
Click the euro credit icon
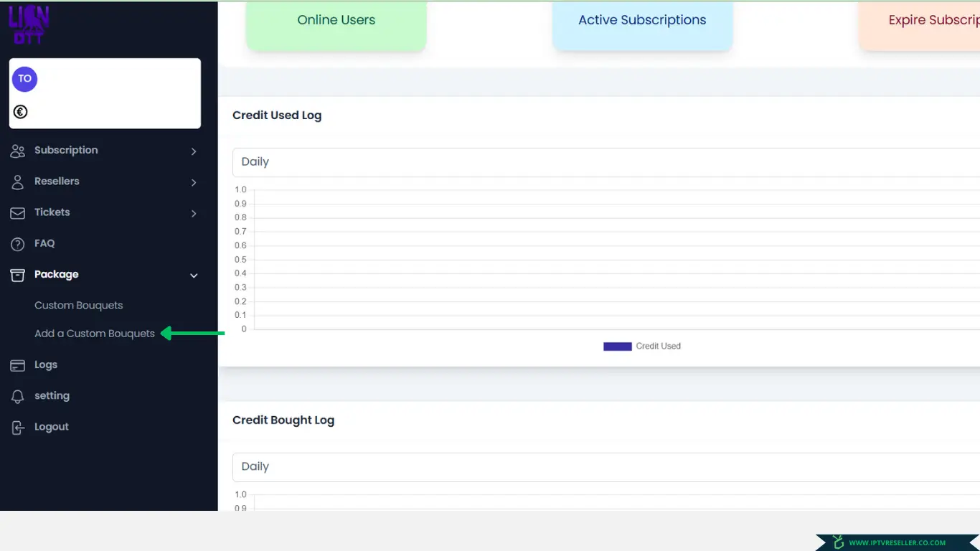(21, 111)
